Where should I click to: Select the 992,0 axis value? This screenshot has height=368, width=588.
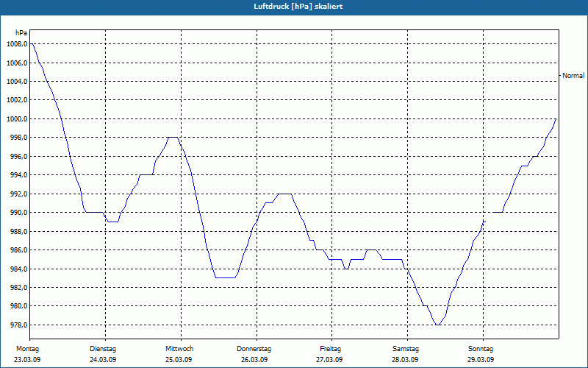point(18,194)
